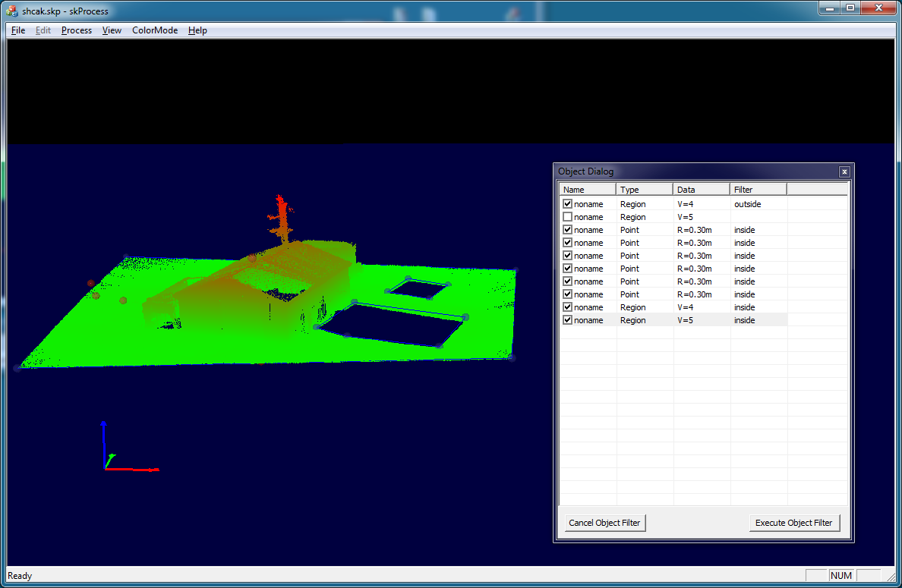Viewport: 902px width, 588px height.
Task: Open the Help menu
Action: pos(197,30)
